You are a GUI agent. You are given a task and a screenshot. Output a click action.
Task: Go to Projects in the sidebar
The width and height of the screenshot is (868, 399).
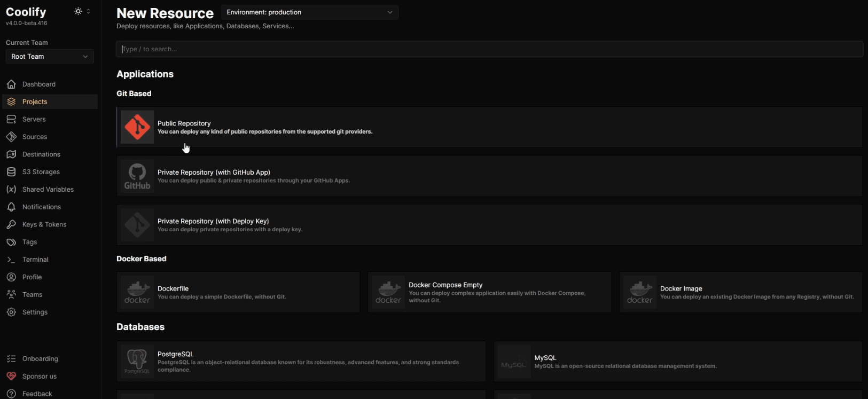click(x=50, y=101)
